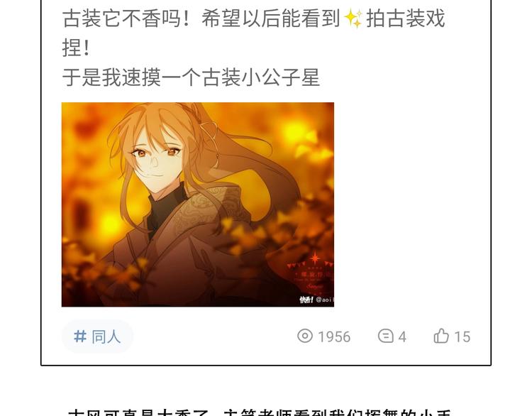532x416 pixels.
Task: Open comments via speech bubble icon
Action: [385, 336]
